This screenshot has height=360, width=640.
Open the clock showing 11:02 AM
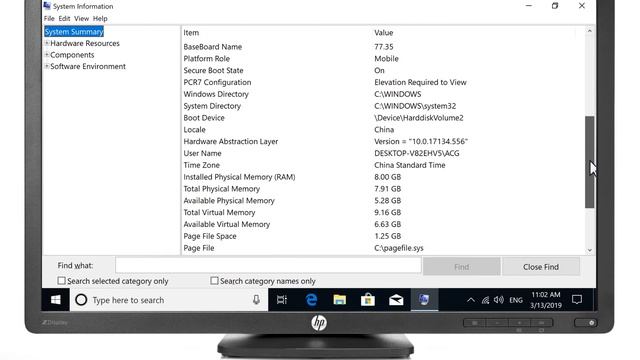[x=546, y=300]
